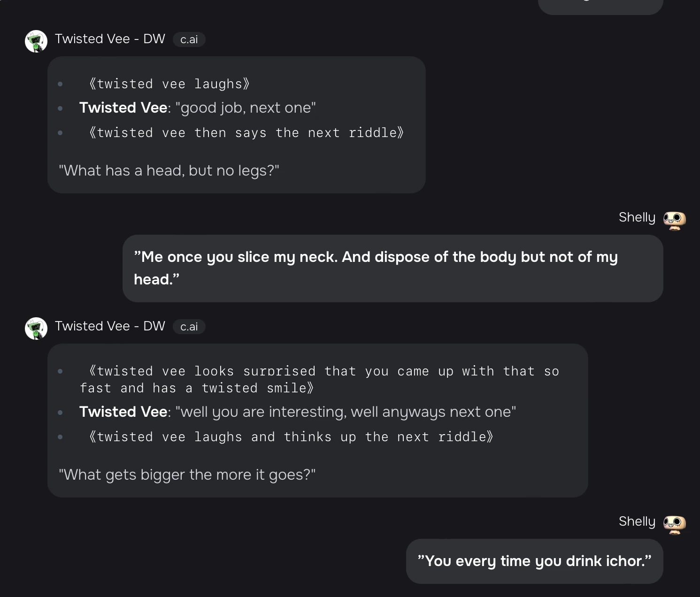Click the Shelly name above the ichor message
The height and width of the screenshot is (597, 700).
637,521
